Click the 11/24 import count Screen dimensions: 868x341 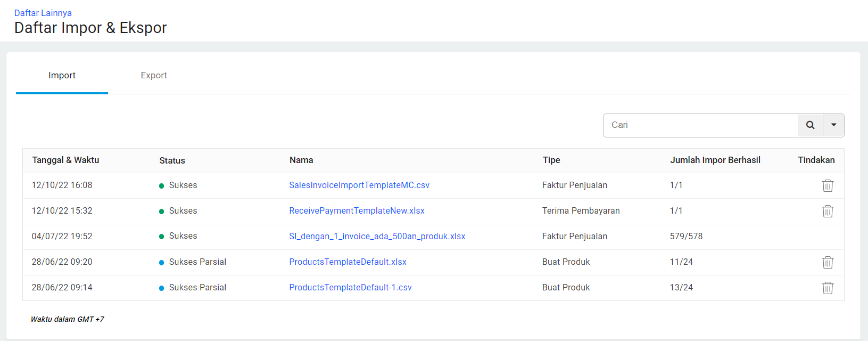tap(681, 262)
